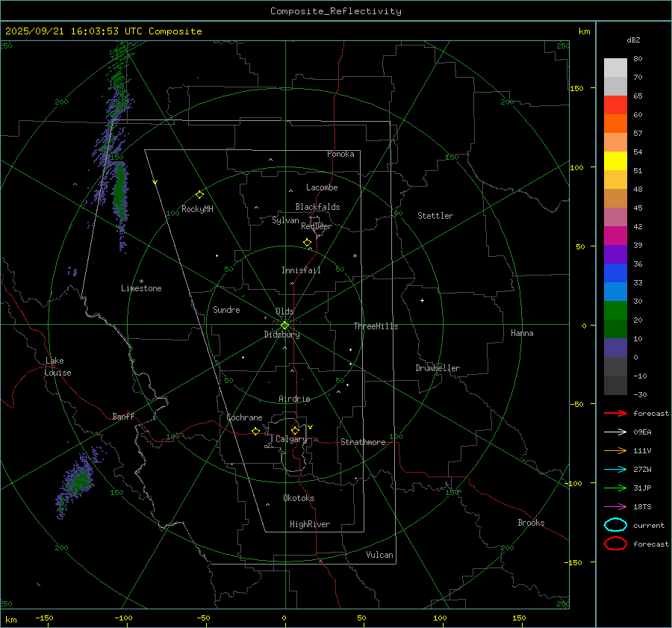Click the red forecast ellipse icon
Viewport: 672px width, 628px height.
click(x=615, y=544)
